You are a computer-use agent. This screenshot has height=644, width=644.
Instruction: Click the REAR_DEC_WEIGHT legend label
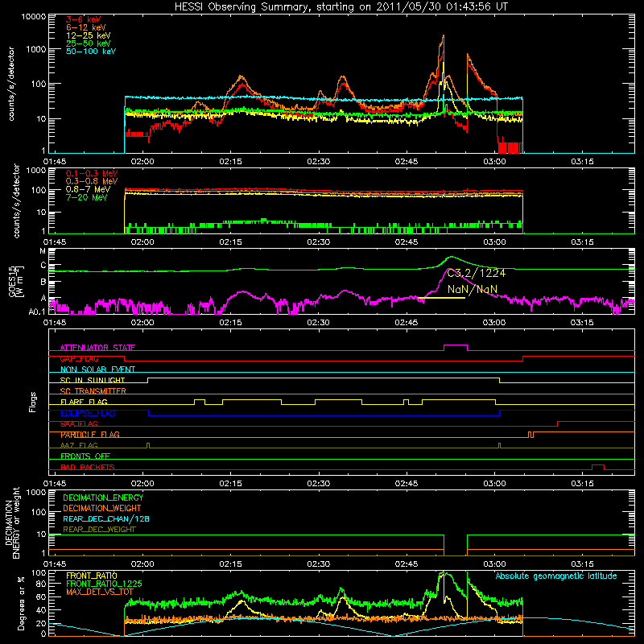[x=99, y=530]
